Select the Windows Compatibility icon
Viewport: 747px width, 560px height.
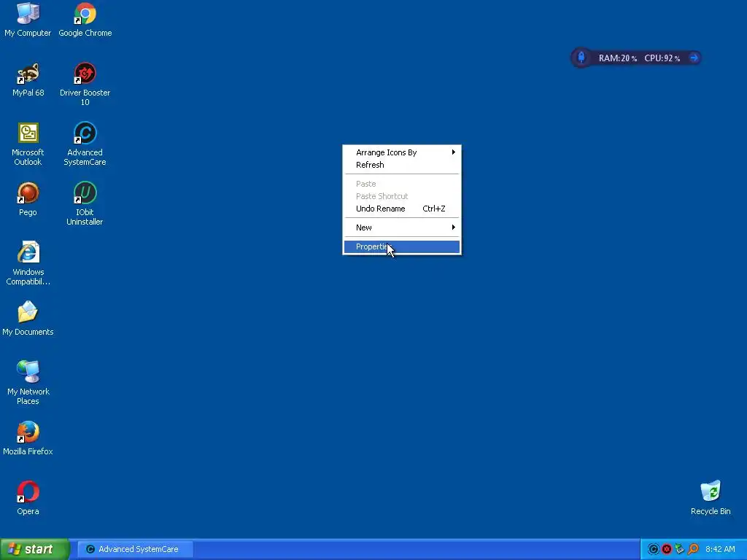coord(28,263)
